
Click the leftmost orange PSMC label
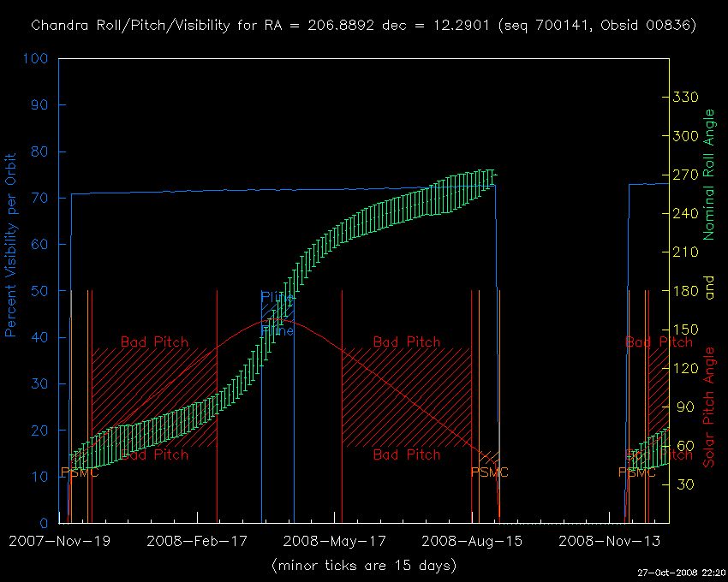pyautogui.click(x=80, y=472)
